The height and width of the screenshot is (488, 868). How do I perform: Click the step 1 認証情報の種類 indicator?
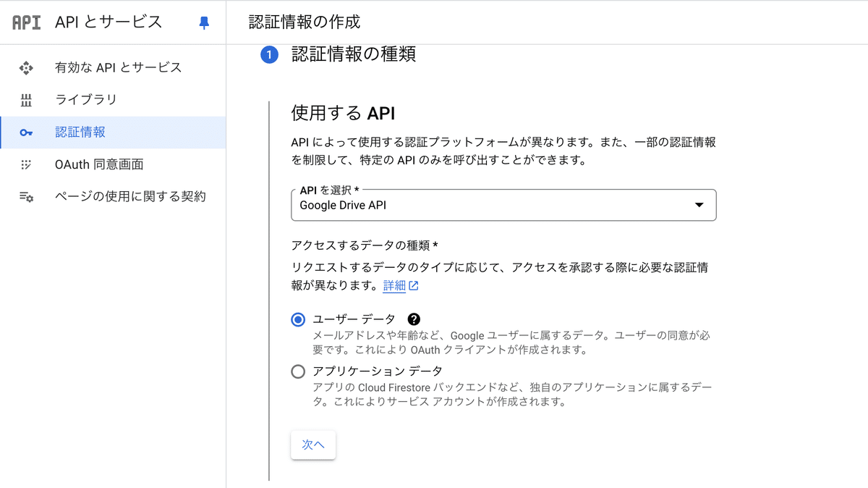(x=269, y=54)
